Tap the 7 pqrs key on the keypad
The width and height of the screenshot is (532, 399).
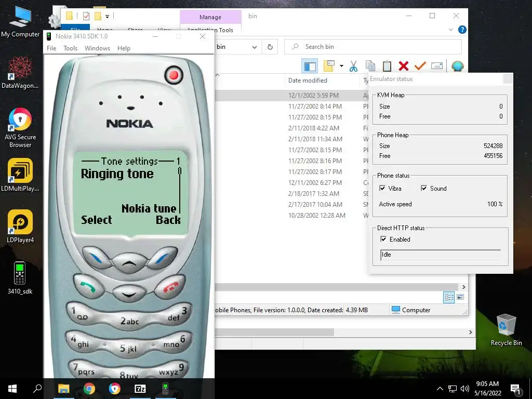click(x=84, y=369)
